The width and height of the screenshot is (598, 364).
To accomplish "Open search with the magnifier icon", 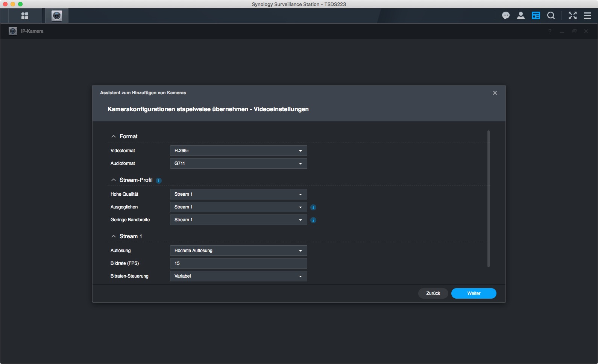I will [x=551, y=16].
